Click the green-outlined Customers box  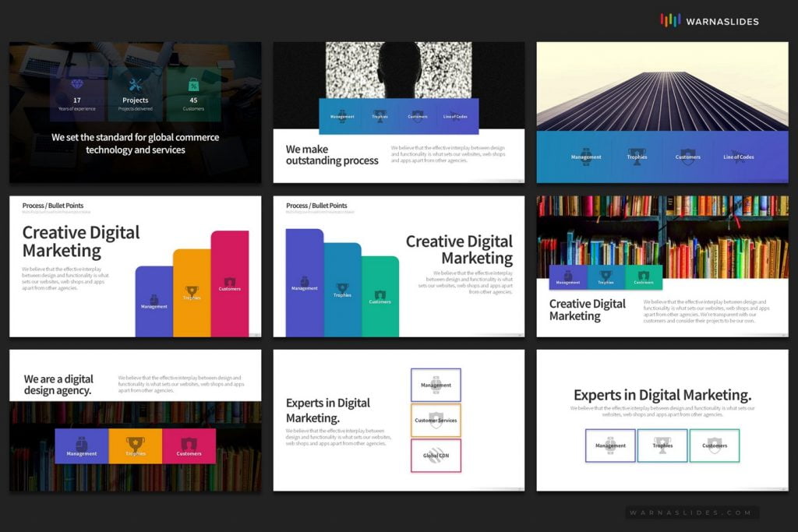(715, 446)
